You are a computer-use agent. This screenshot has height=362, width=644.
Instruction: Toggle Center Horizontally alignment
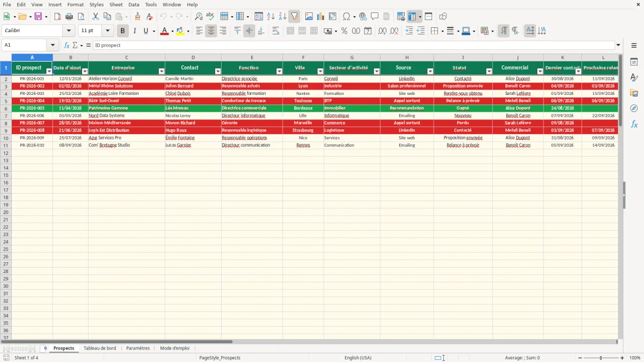click(x=211, y=31)
